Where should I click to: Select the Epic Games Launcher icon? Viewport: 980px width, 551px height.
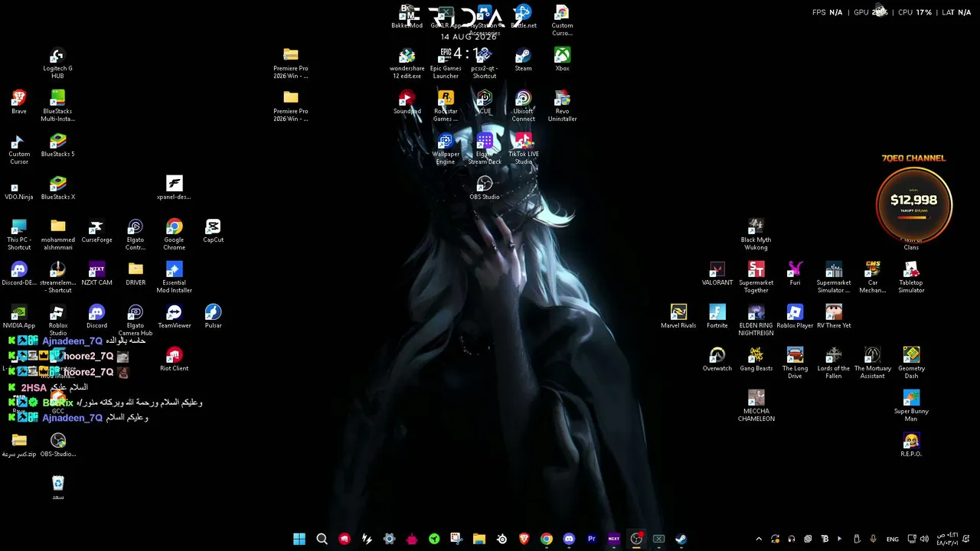pos(446,64)
